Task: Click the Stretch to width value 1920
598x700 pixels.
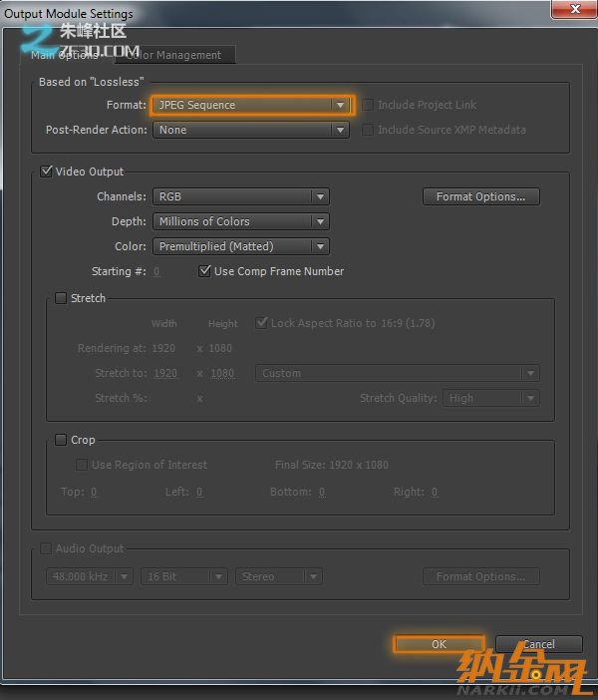Action: pos(164,373)
